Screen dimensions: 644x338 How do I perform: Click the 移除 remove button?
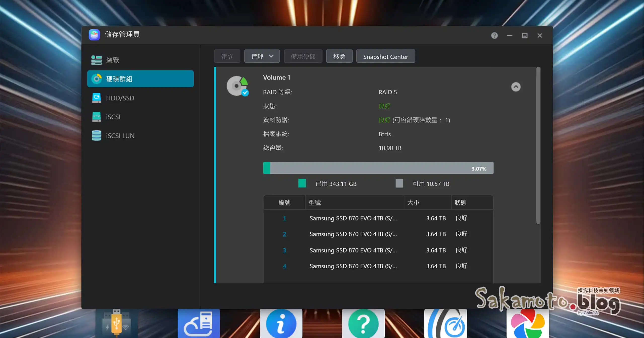339,56
